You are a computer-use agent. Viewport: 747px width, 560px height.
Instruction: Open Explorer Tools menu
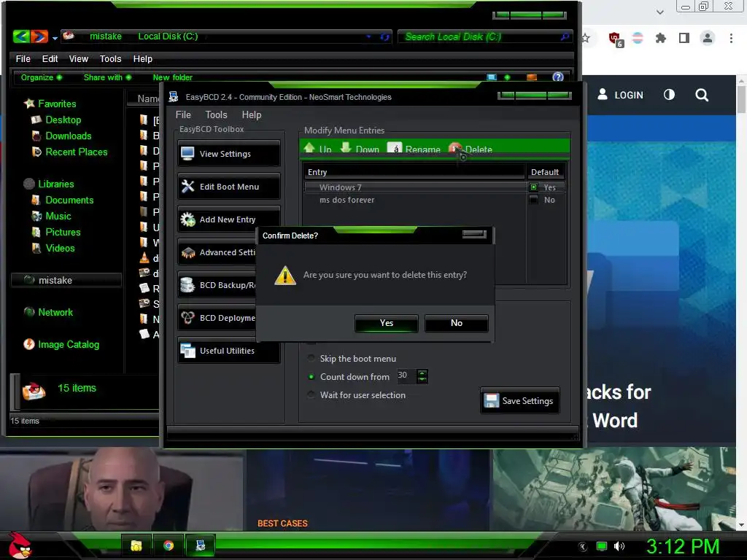pyautogui.click(x=111, y=58)
